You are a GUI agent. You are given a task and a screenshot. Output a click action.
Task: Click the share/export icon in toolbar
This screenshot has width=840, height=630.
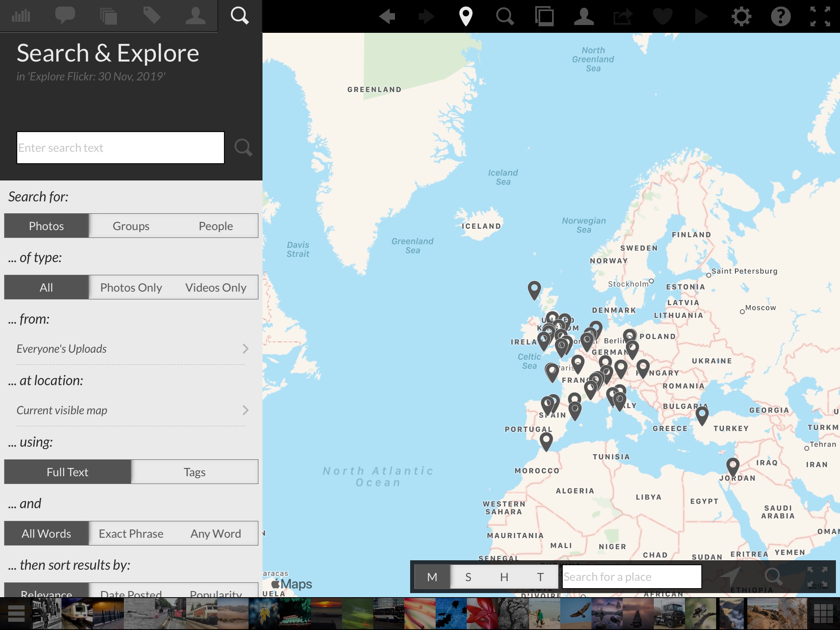pos(622,16)
